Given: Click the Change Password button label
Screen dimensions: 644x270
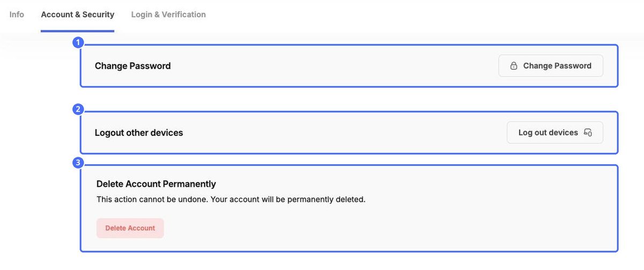Looking at the screenshot, I should [x=557, y=66].
